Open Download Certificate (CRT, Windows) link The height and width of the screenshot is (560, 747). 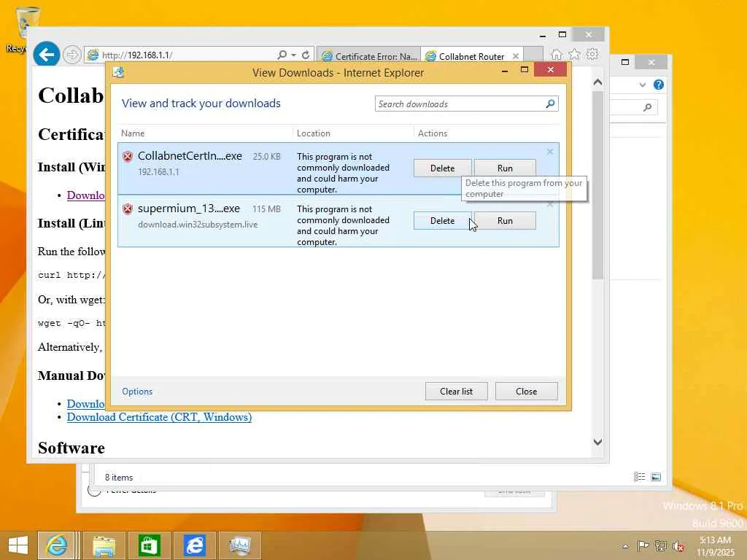tap(159, 416)
